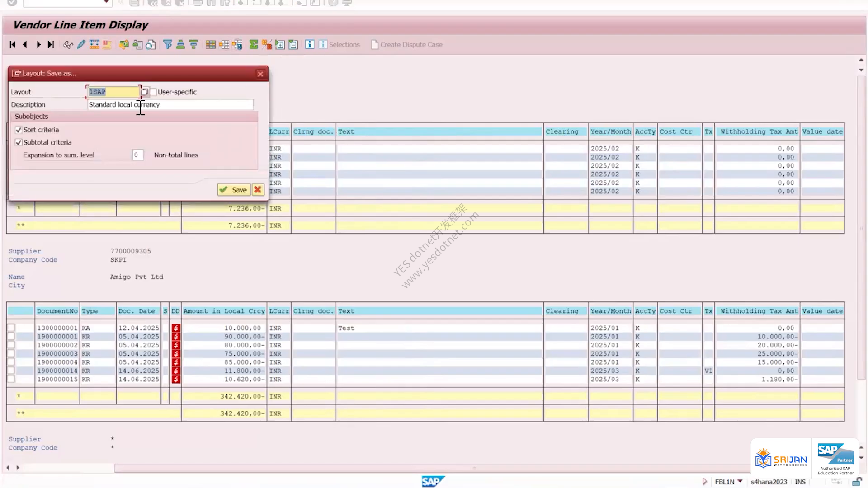Click the Selections toolbar item
868x488 pixels.
(340, 44)
